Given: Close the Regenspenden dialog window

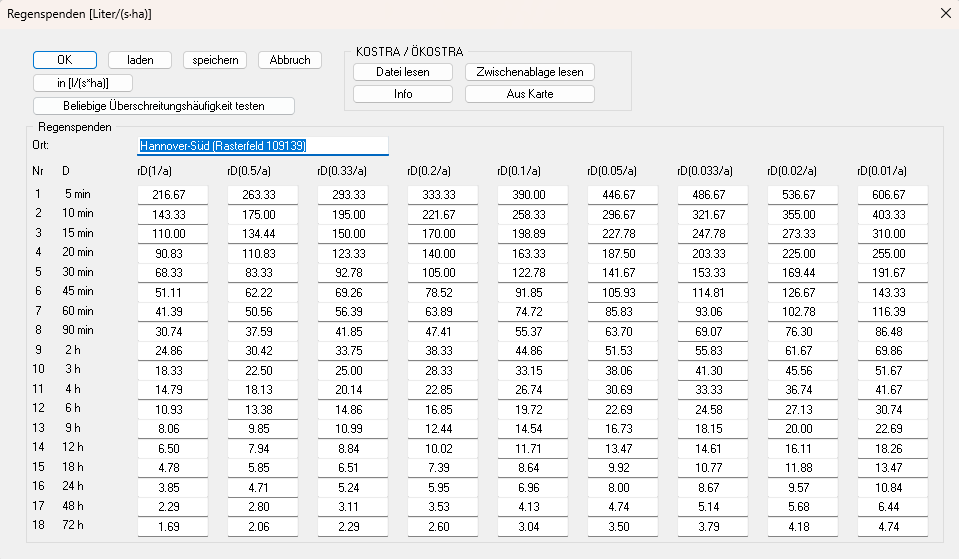Looking at the screenshot, I should pos(945,13).
